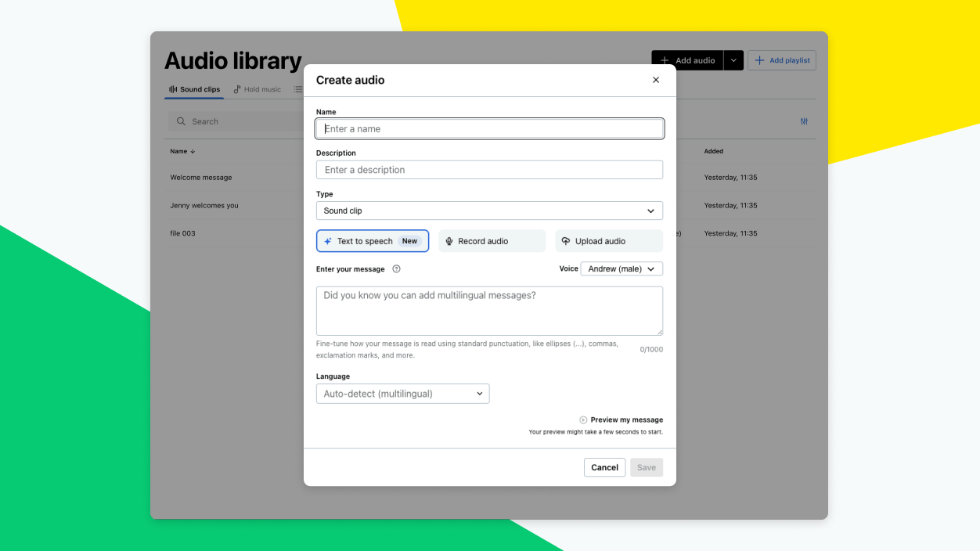Image resolution: width=980 pixels, height=551 pixels.
Task: Click the help icon beside Enter your message
Action: pos(396,268)
